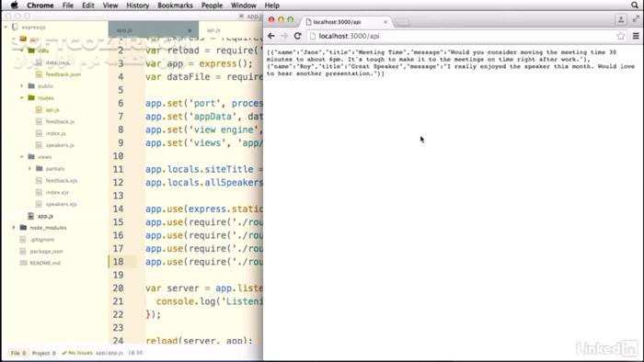
Task: Bookmark page with the star icon
Action: pyautogui.click(x=621, y=36)
